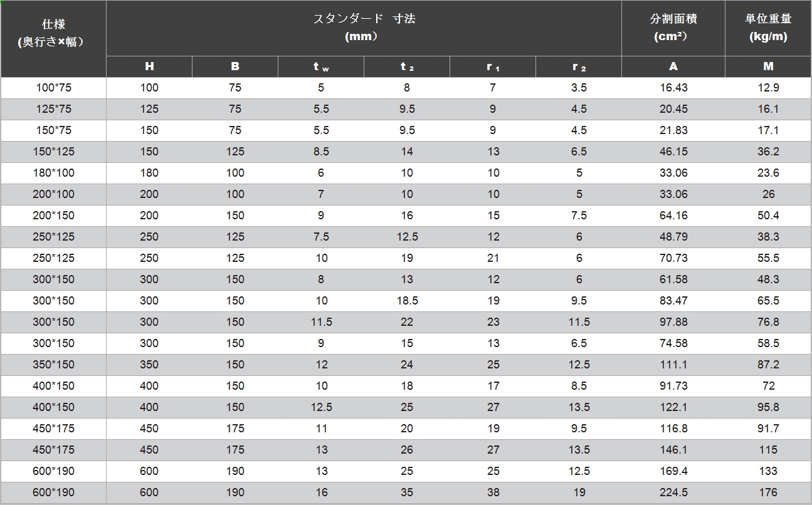This screenshot has width=812, height=505.
Task: Click the 分割面積 (cm²) header
Action: point(673,28)
